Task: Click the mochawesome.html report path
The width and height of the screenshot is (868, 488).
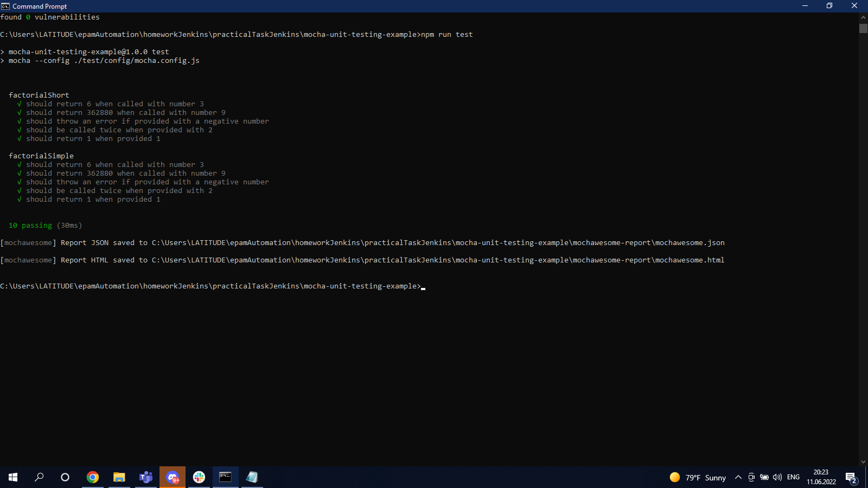Action: 438,260
